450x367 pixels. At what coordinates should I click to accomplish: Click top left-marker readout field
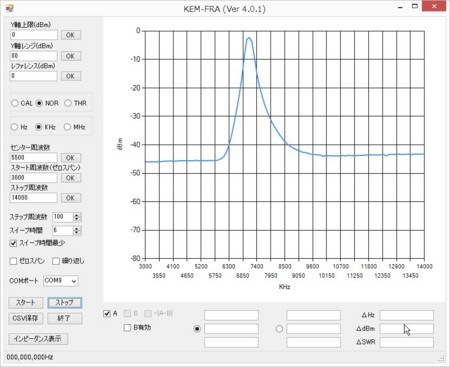coord(231,315)
